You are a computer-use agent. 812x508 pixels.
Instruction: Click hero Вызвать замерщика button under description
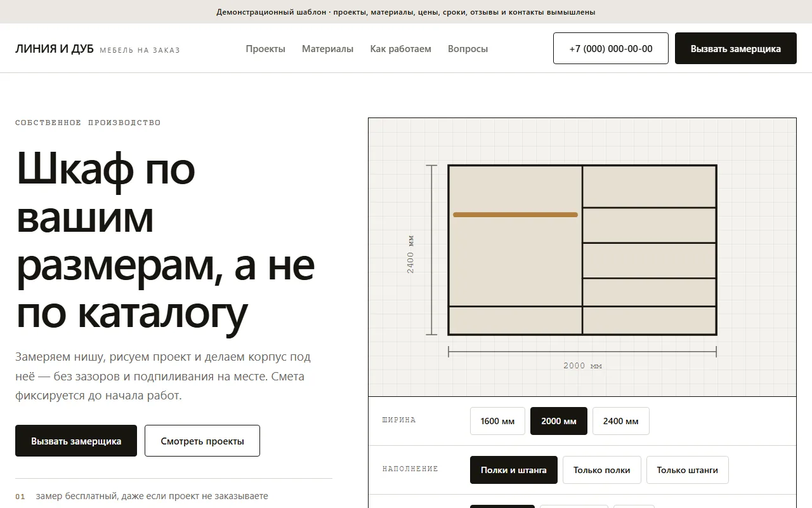pos(76,441)
